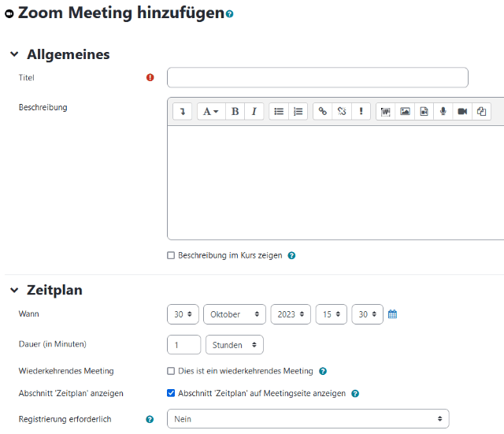Collapse the Allgemeines section
The height and width of the screenshot is (434, 504).
coord(14,54)
